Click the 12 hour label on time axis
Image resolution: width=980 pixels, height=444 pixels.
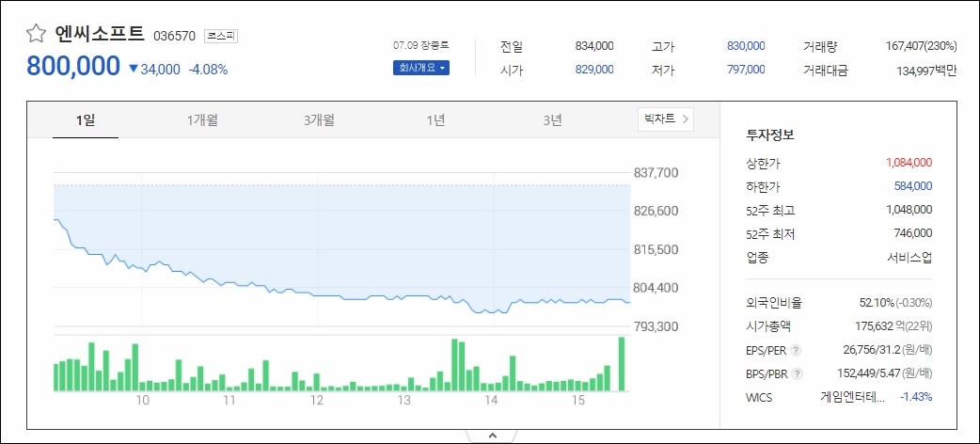coord(317,400)
